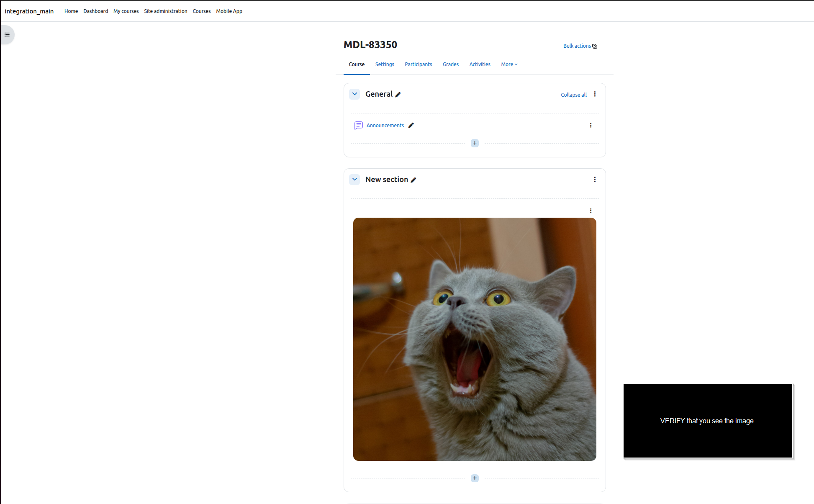The height and width of the screenshot is (504, 814).
Task: Click the yawning cat image
Action: 475,339
